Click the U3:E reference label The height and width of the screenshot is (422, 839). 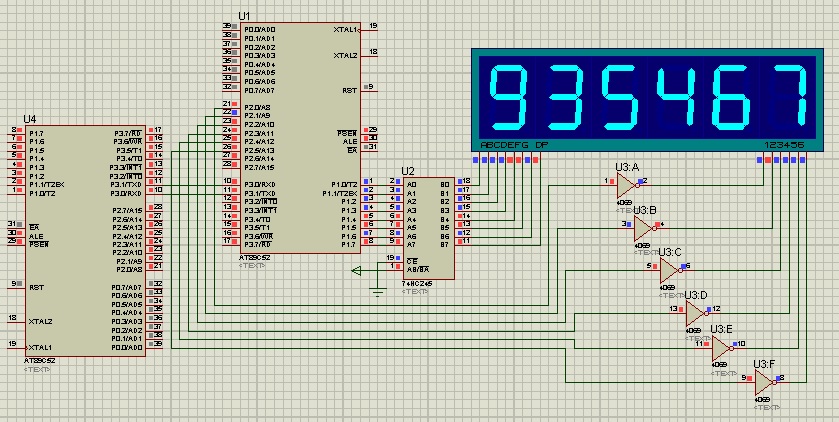tap(721, 329)
